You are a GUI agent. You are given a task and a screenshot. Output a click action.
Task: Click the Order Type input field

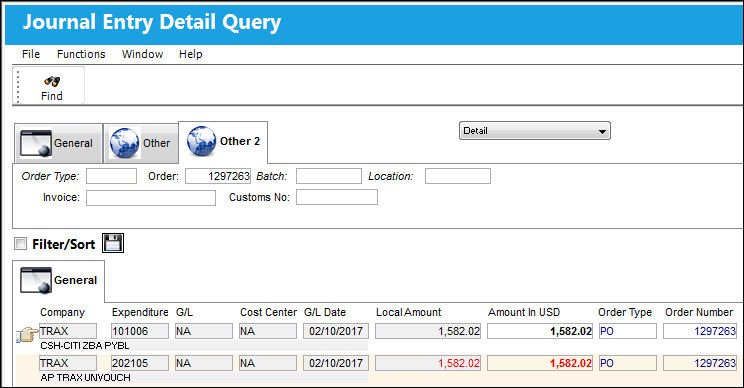click(111, 176)
